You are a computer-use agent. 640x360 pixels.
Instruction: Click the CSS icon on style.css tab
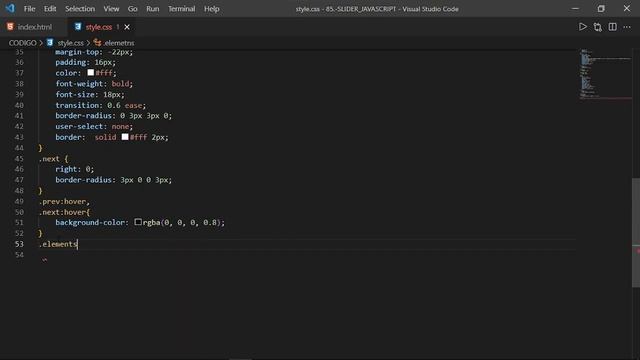(x=78, y=27)
